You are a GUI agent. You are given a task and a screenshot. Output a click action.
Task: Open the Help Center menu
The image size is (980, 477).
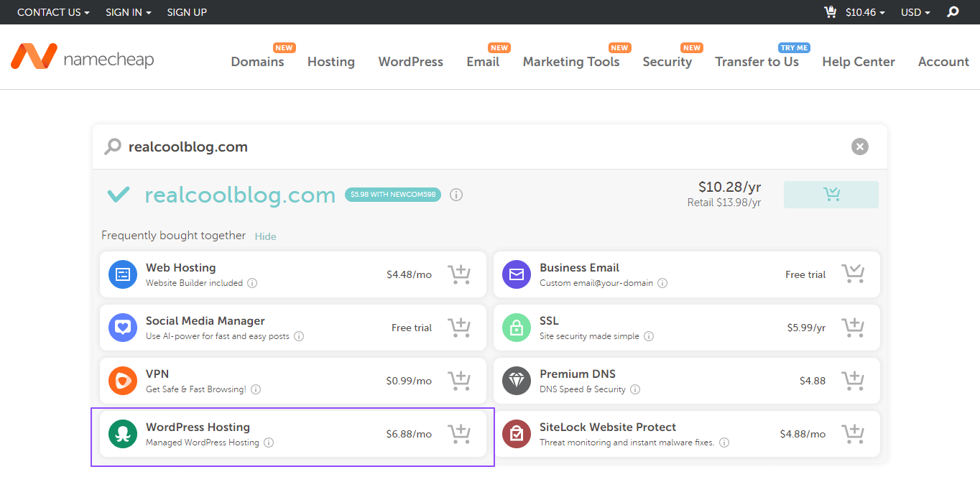[x=859, y=62]
